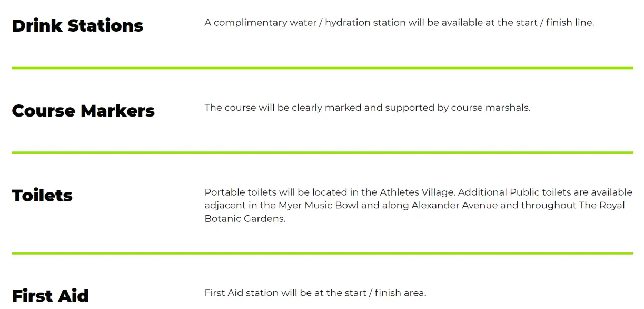Select the First Aid heading
The height and width of the screenshot is (309, 644).
tap(51, 295)
